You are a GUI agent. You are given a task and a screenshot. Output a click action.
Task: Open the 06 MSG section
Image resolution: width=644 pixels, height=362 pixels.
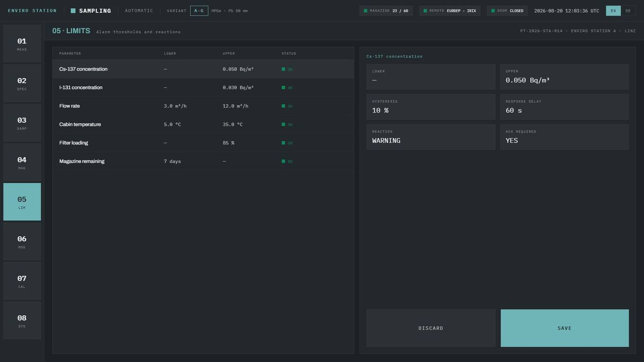(x=22, y=241)
